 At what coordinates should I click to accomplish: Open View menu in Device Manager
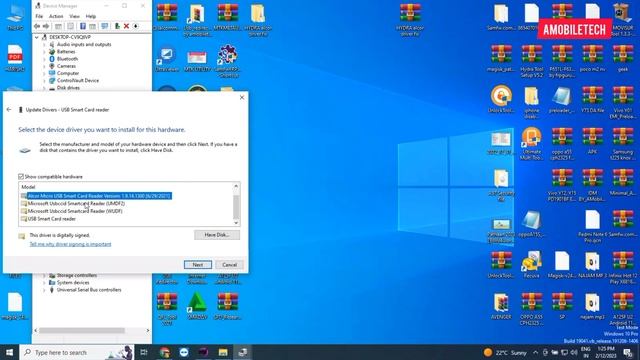[x=74, y=16]
